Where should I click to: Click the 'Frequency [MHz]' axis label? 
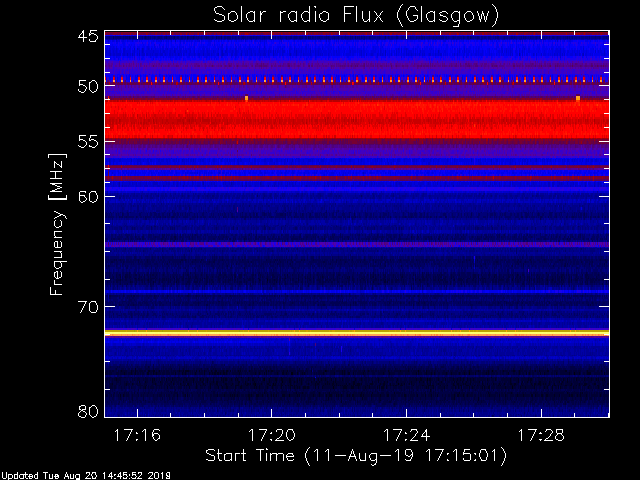click(x=57, y=224)
